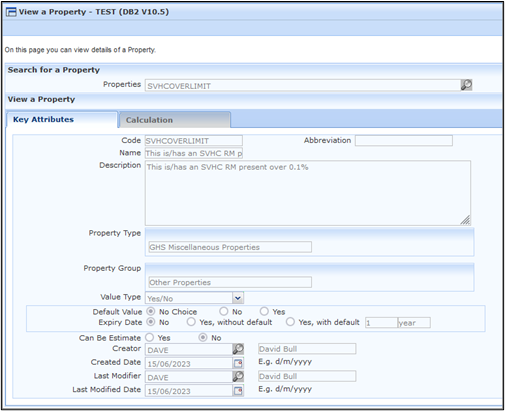The width and height of the screenshot is (505, 411).
Task: Select the Key Attributes tab
Action: tap(62, 119)
